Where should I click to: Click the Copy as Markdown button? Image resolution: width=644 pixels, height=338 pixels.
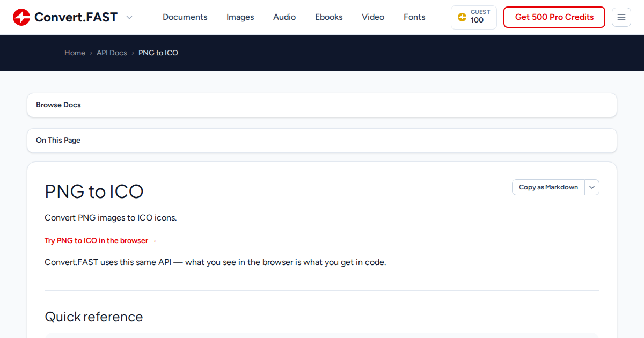point(548,187)
